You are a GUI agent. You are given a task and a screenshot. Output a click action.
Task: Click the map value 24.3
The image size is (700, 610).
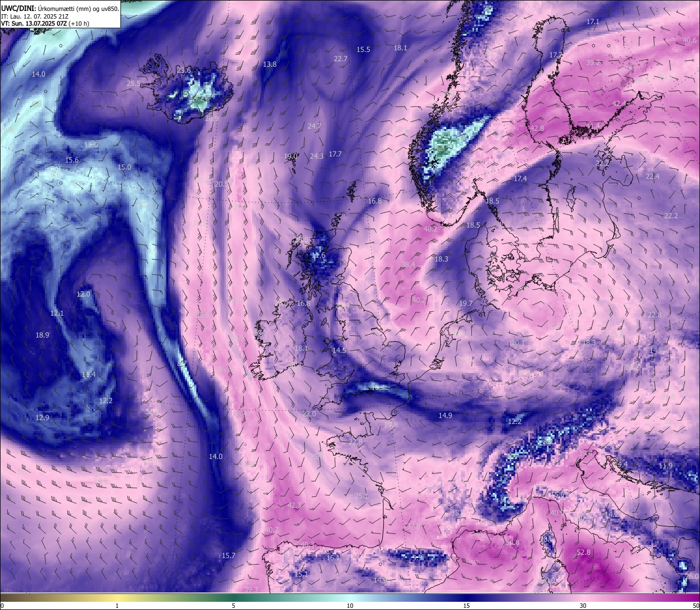[x=317, y=156]
